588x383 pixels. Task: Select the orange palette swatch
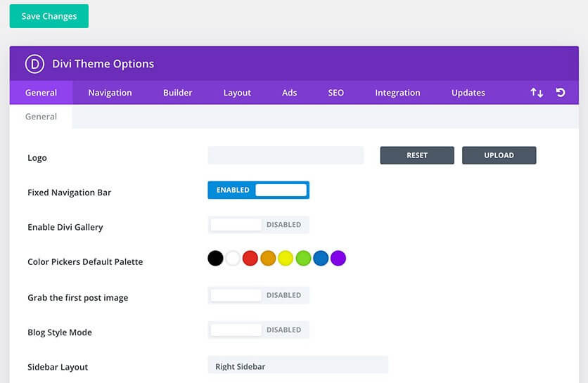click(x=268, y=258)
